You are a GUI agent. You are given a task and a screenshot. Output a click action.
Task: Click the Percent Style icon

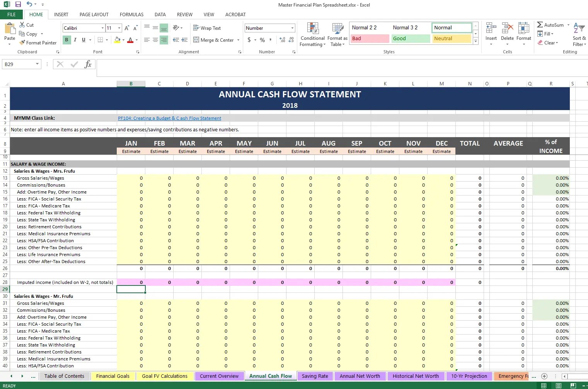(x=262, y=40)
